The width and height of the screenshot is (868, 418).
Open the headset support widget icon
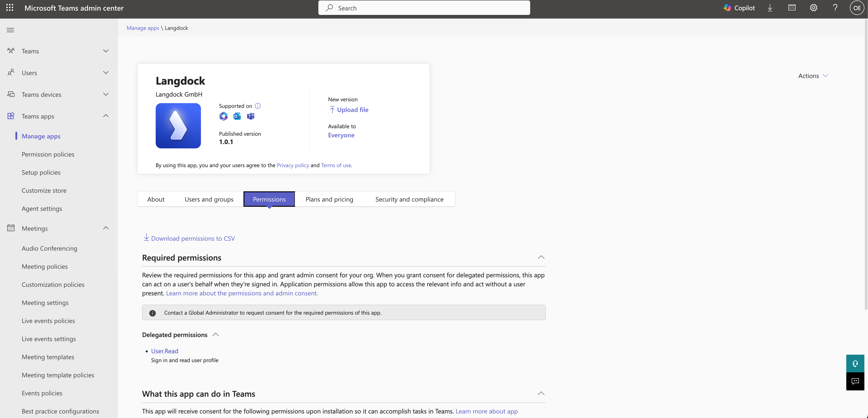point(855,363)
